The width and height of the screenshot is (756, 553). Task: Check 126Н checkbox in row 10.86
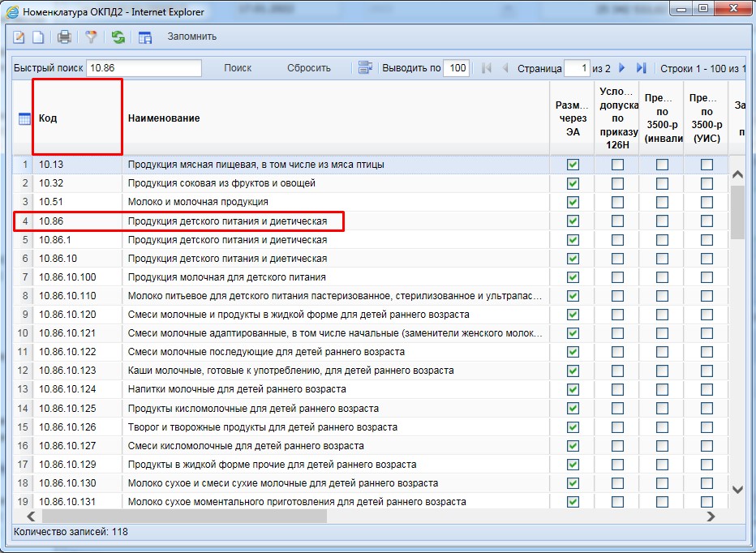click(617, 221)
